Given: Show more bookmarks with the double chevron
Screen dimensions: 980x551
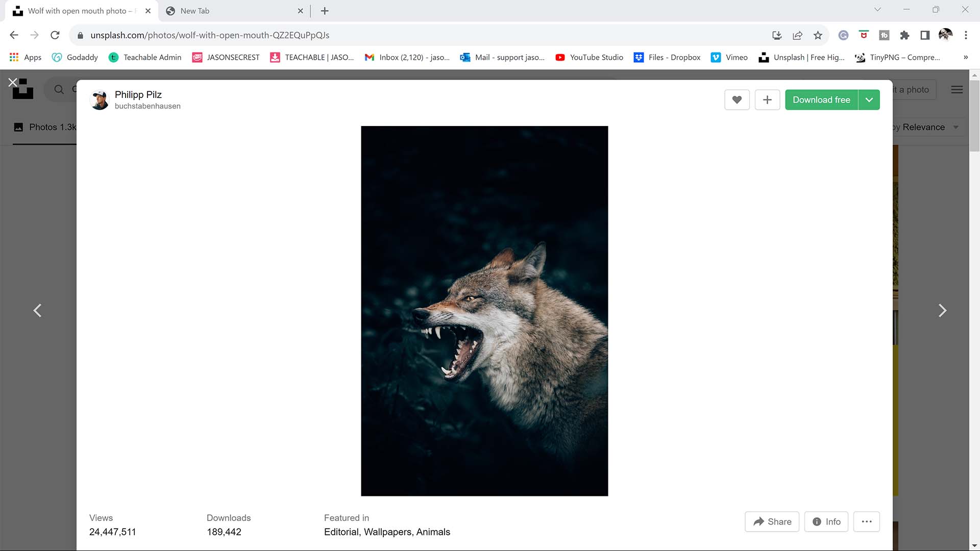Looking at the screenshot, I should [966, 58].
